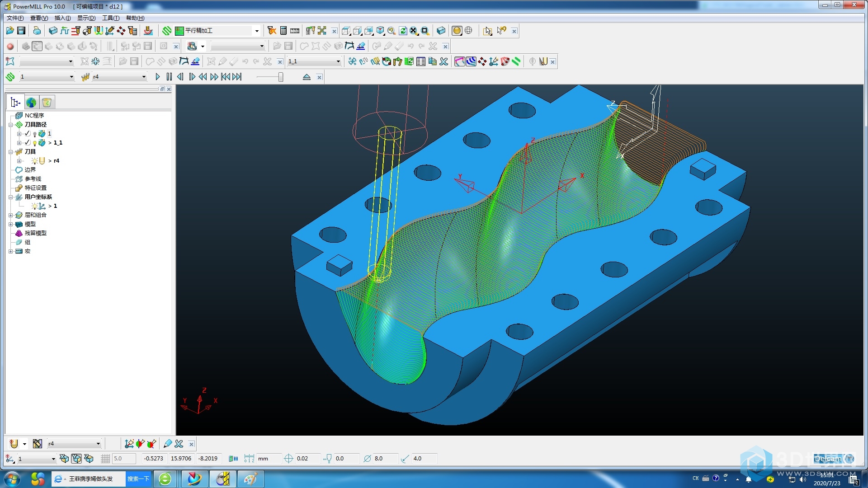868x488 pixels.
Task: Click the 搜索一下 search button in taskbar
Action: [138, 479]
